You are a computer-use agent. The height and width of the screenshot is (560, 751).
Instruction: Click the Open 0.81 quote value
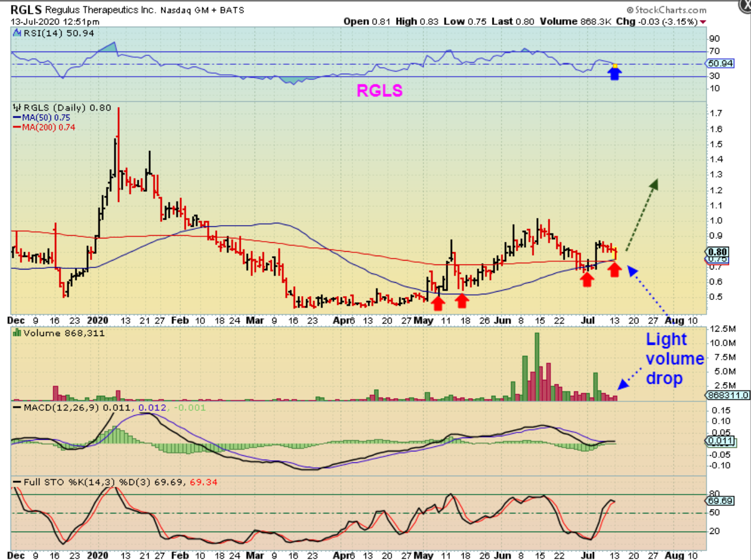[367, 22]
